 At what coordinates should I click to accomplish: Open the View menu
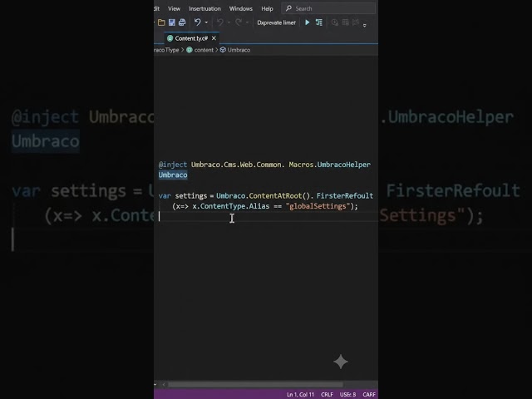tap(174, 8)
